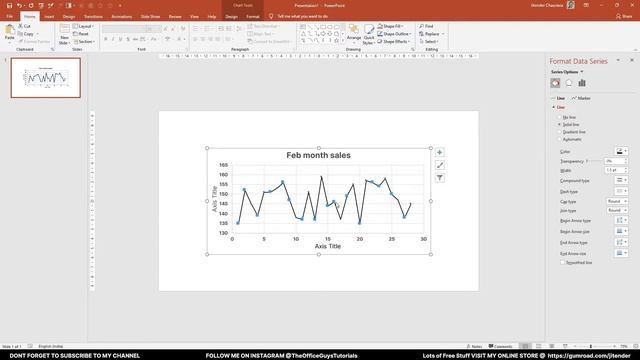640x360 pixels.
Task: Open the Animations ribbon tab
Action: pyautogui.click(x=122, y=16)
